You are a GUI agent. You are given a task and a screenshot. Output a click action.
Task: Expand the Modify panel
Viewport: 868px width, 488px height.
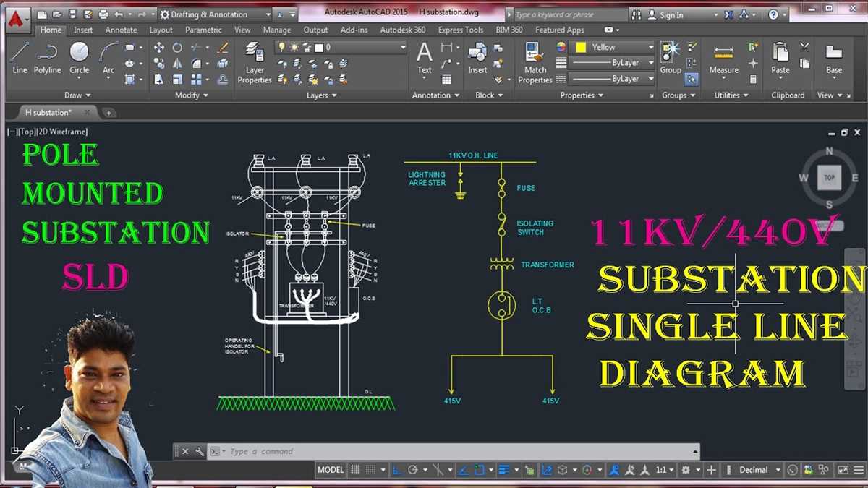click(x=192, y=95)
